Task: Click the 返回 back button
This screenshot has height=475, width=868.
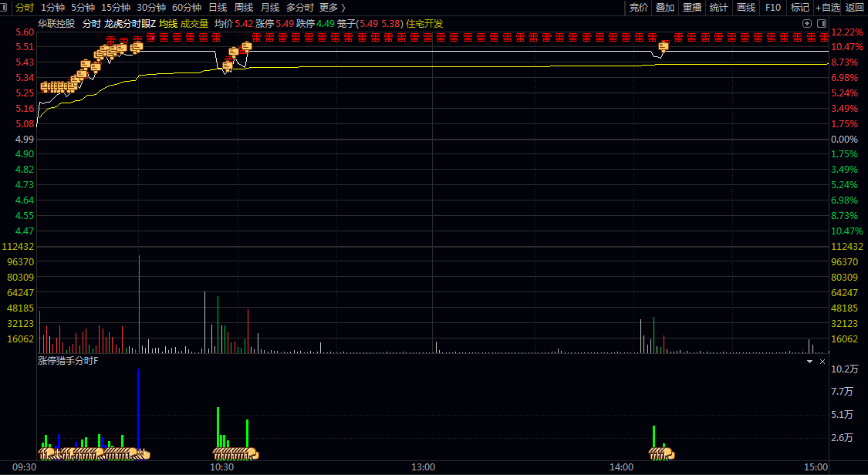Action: coord(855,7)
